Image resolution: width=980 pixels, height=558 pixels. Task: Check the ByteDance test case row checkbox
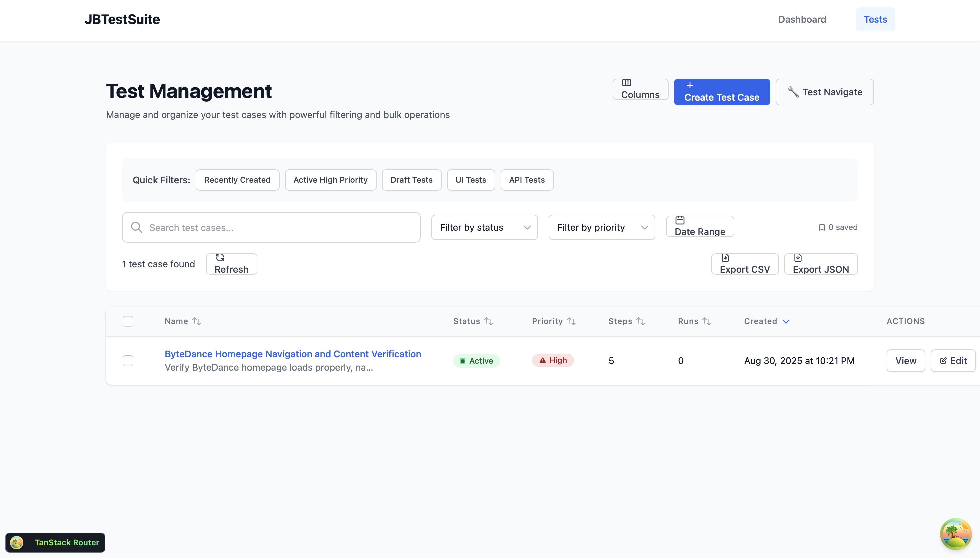pyautogui.click(x=128, y=361)
